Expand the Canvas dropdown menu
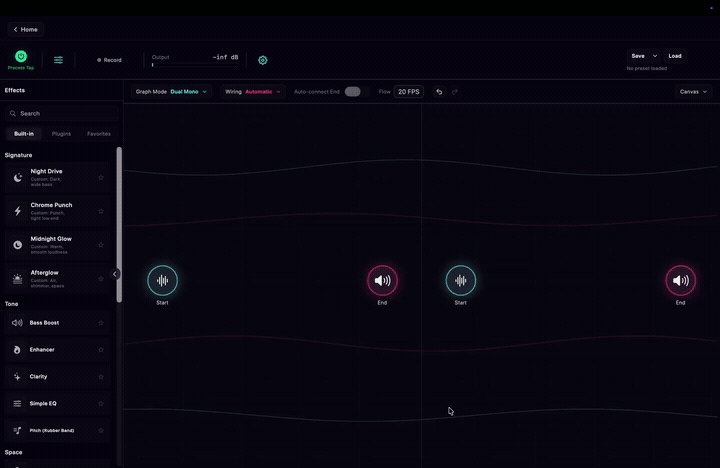Screen dimensions: 720x468 693,92
